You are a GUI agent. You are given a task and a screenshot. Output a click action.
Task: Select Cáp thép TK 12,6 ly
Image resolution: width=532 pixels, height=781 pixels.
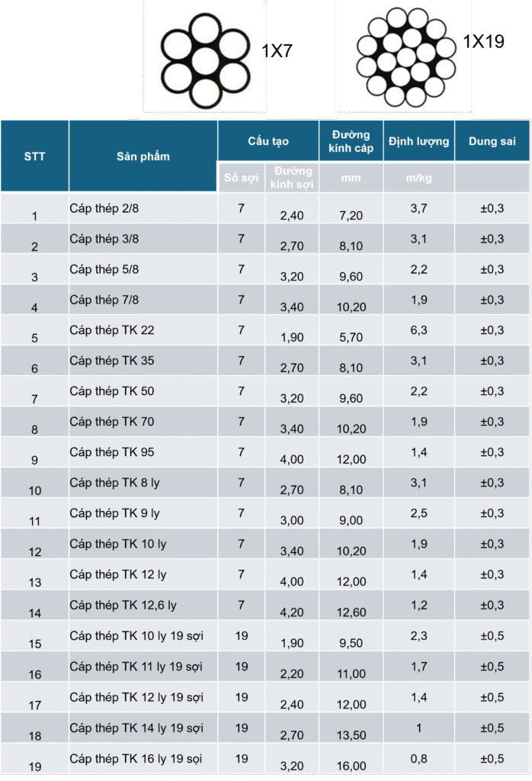[x=123, y=605]
